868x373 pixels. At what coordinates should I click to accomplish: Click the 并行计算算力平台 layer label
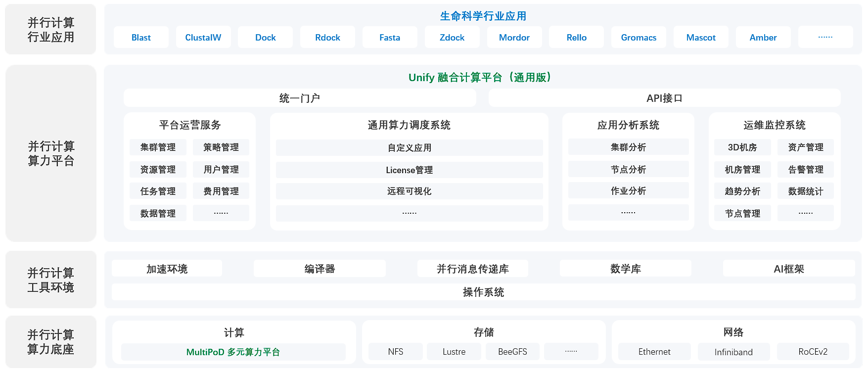(x=51, y=153)
